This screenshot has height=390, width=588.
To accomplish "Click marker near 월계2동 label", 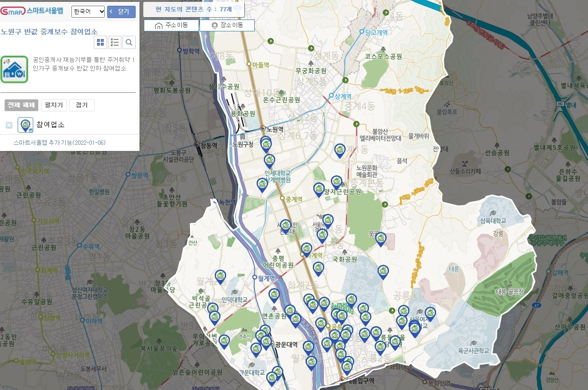I will 220,277.
